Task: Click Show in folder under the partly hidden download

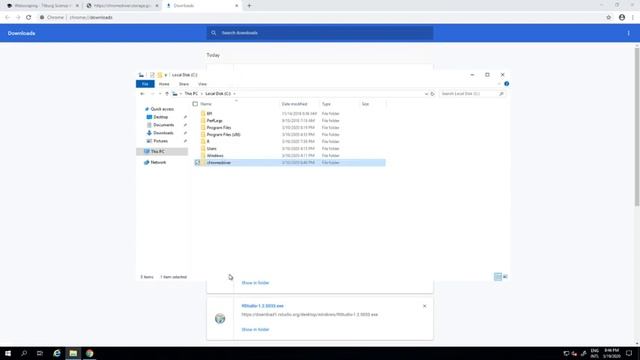Action: coord(255,282)
